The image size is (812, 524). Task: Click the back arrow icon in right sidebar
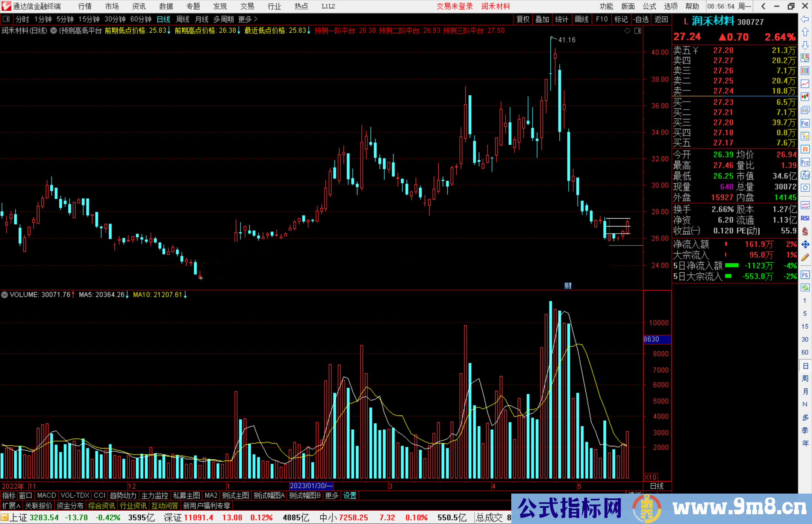coord(805,19)
